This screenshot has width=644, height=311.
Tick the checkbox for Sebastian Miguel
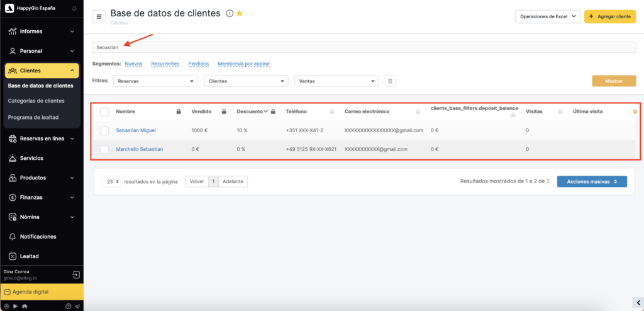tap(104, 130)
